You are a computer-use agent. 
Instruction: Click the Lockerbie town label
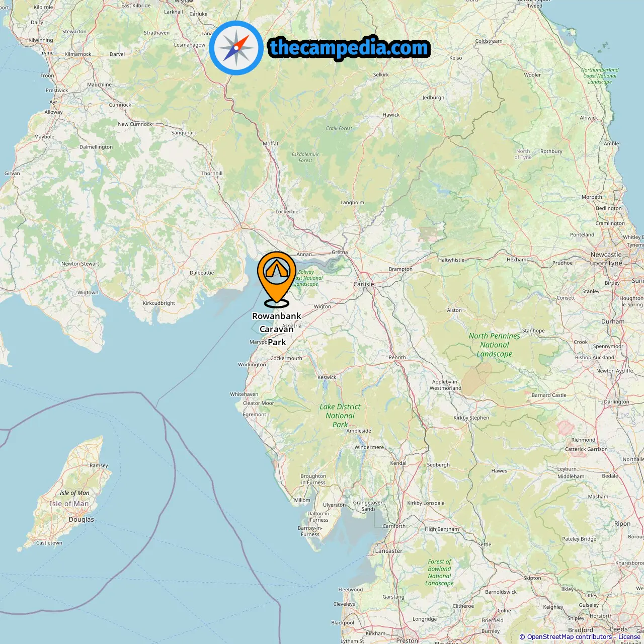tap(287, 212)
